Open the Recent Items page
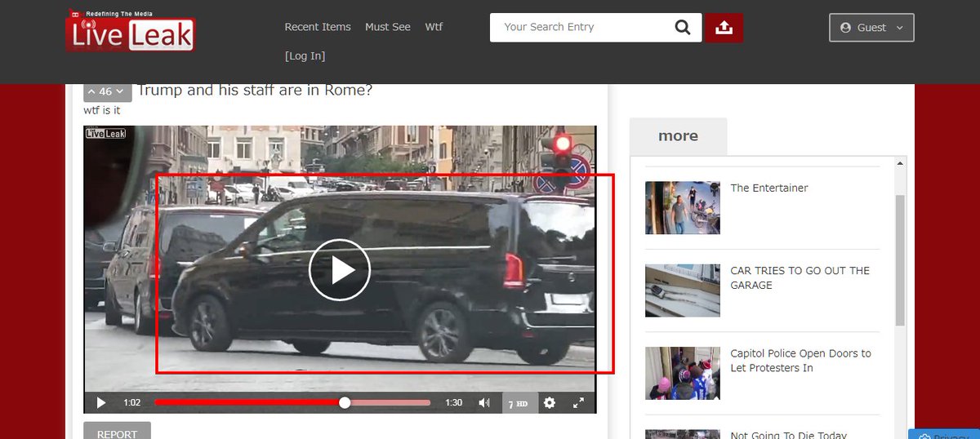This screenshot has height=439, width=980. click(x=318, y=27)
